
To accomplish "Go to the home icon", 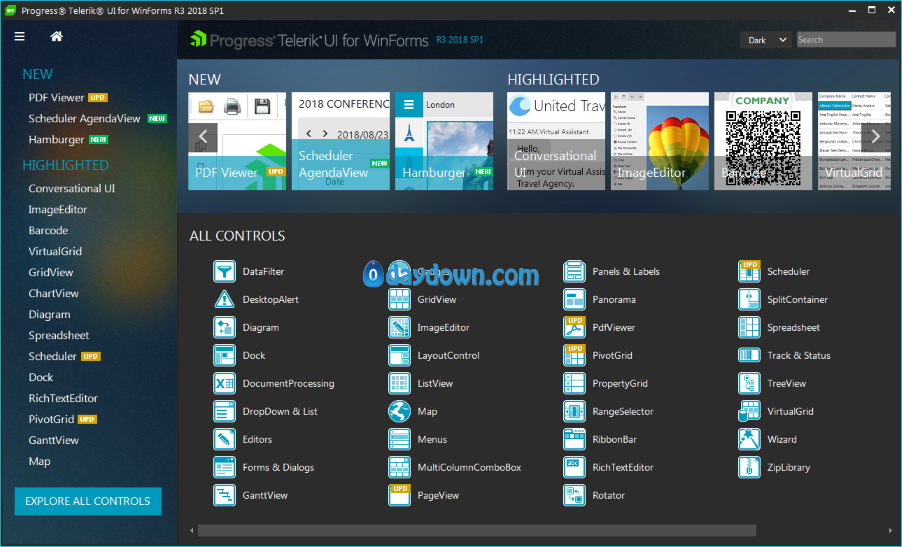I will [56, 36].
